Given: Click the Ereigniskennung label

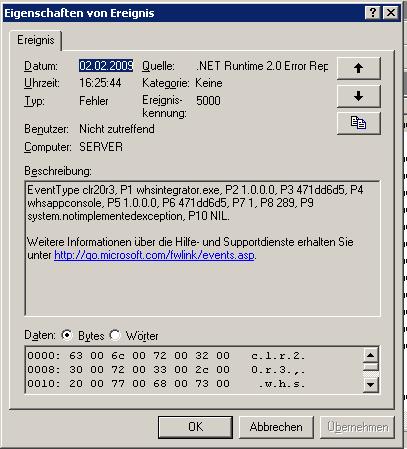Looking at the screenshot, I should tap(164, 107).
